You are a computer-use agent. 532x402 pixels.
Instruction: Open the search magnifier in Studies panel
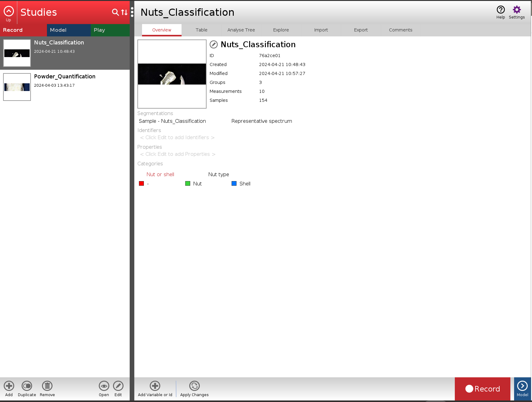click(x=115, y=12)
